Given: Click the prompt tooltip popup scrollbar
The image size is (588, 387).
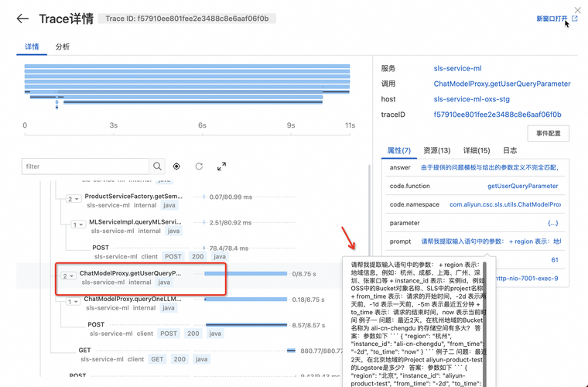Looking at the screenshot, I should (x=484, y=324).
